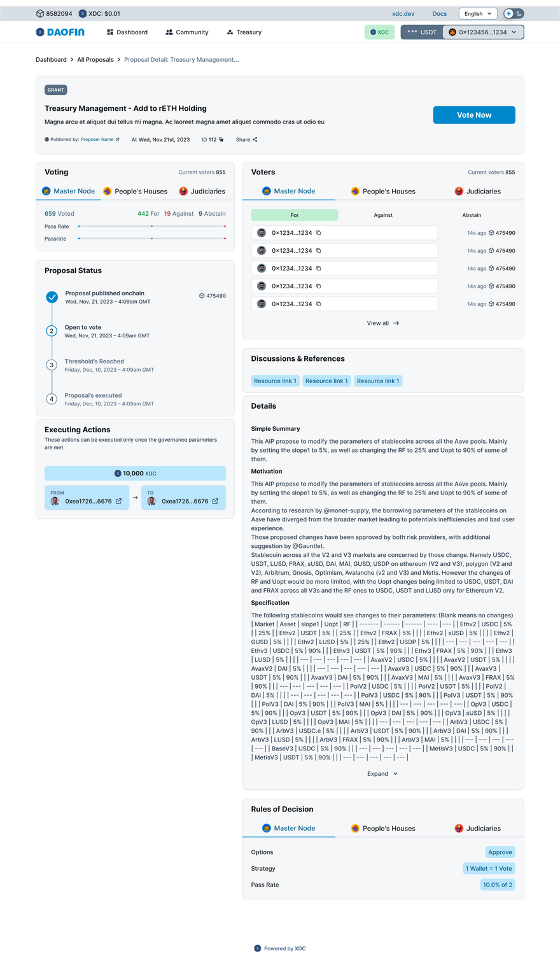560x963 pixels.
Task: Expand the proposal Details section
Action: [x=382, y=774]
